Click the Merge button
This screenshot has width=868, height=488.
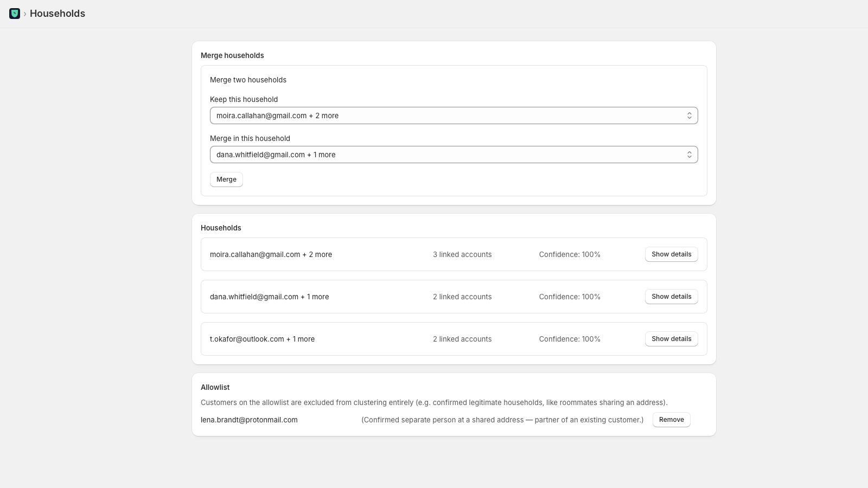[226, 179]
